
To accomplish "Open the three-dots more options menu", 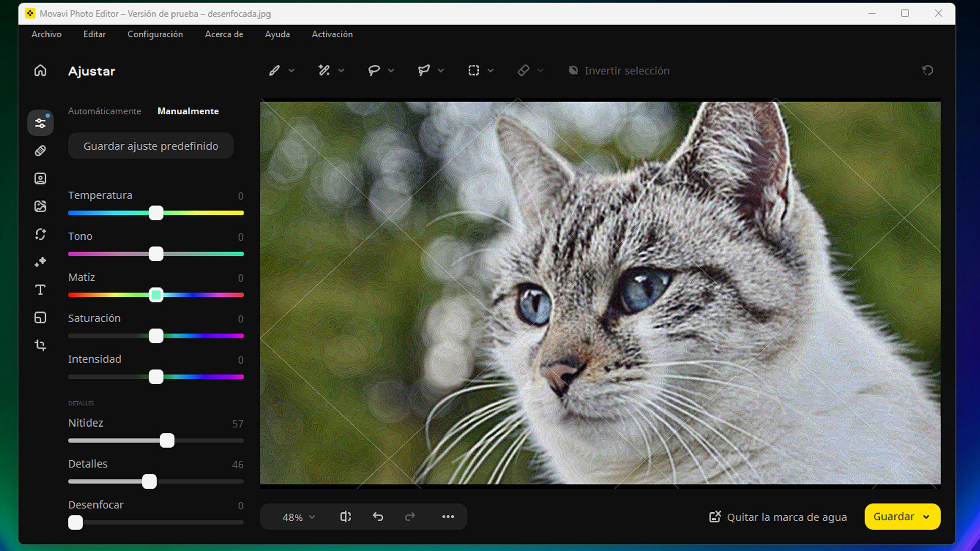I will coord(448,516).
